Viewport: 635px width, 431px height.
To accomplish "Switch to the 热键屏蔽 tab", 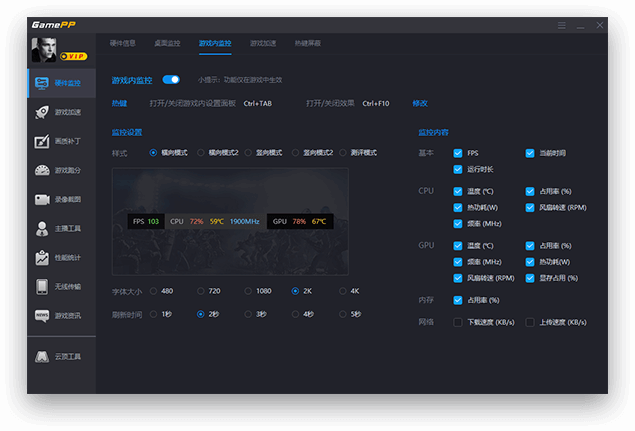I will click(x=307, y=44).
